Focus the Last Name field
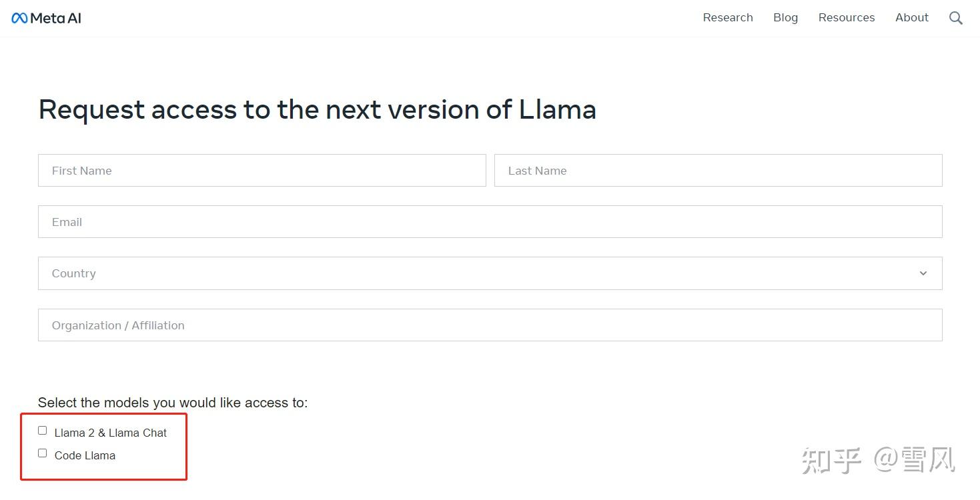980x500 pixels. [718, 170]
